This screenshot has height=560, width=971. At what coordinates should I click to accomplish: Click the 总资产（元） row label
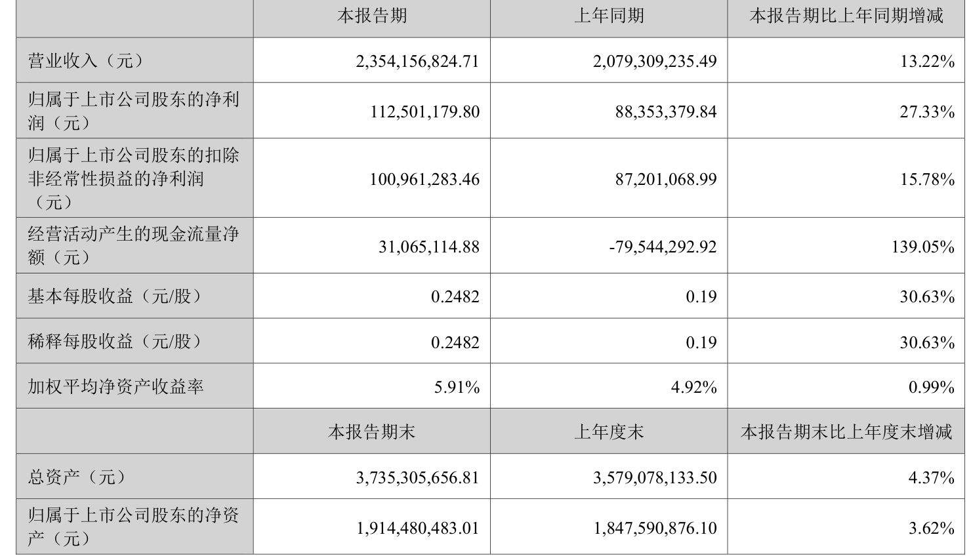(77, 477)
